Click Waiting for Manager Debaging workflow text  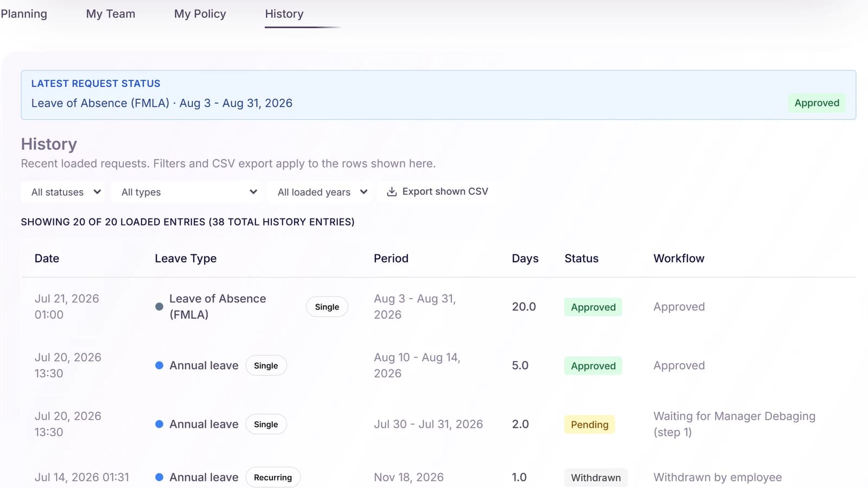pyautogui.click(x=734, y=424)
